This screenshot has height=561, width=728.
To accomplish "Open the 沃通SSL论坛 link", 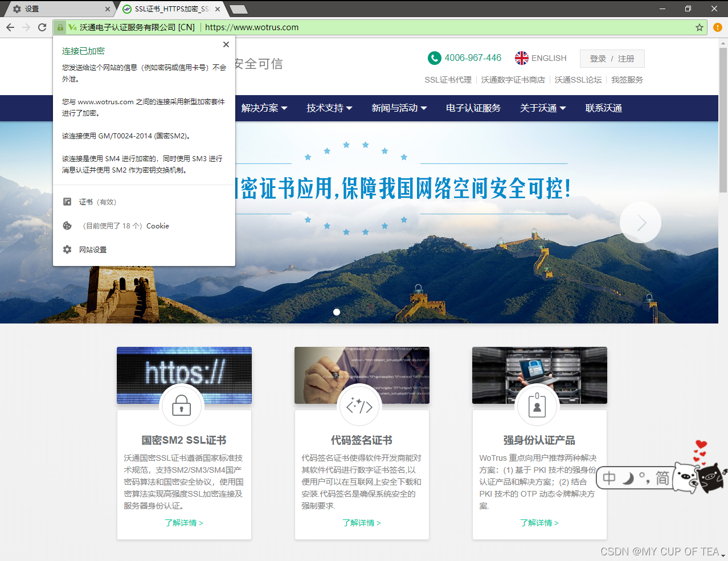I will click(578, 80).
